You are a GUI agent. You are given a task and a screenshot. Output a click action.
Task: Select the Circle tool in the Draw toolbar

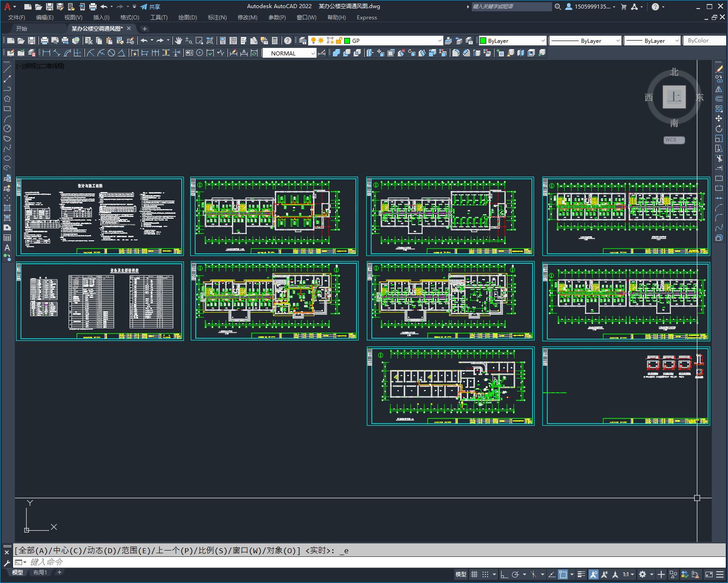tap(7, 129)
